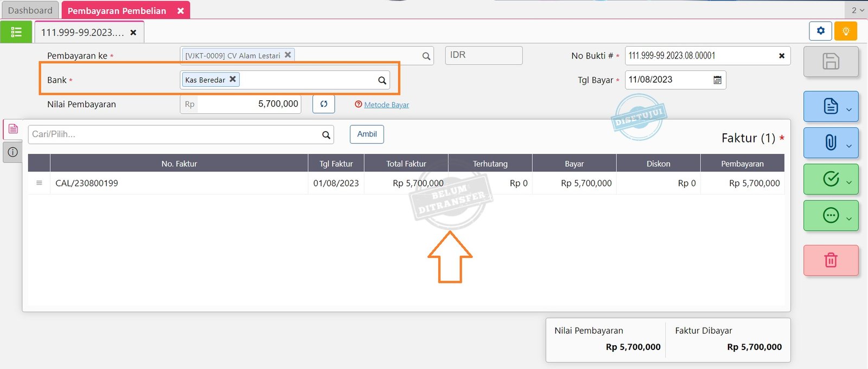Image resolution: width=868 pixels, height=369 pixels.
Task: Open the info side tab icon
Action: [x=13, y=152]
